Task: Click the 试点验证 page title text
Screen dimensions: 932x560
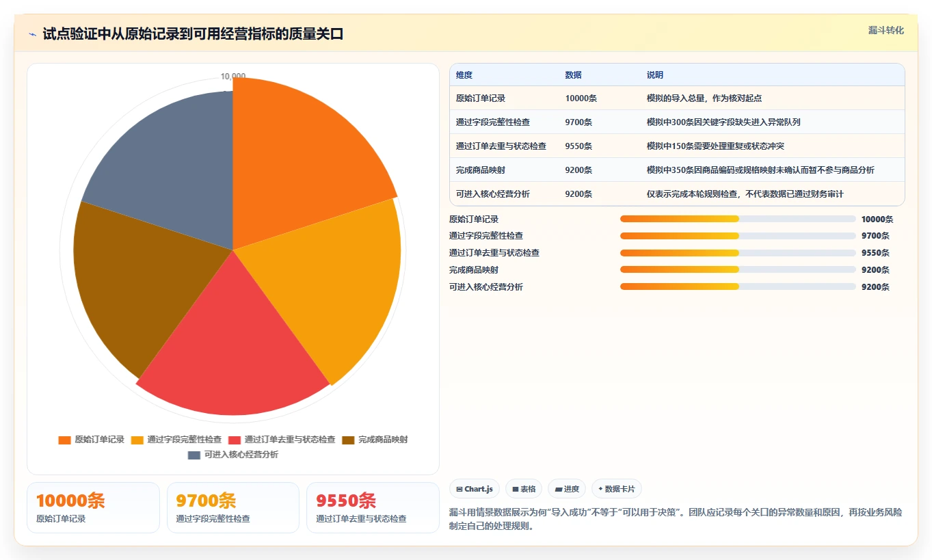Action: pos(193,34)
